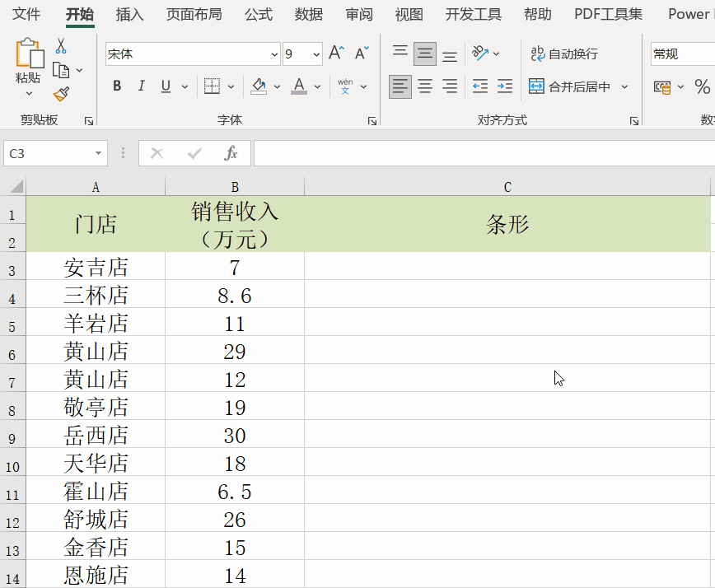Image resolution: width=715 pixels, height=588 pixels.
Task: Expand font color palette arrow
Action: 317,86
